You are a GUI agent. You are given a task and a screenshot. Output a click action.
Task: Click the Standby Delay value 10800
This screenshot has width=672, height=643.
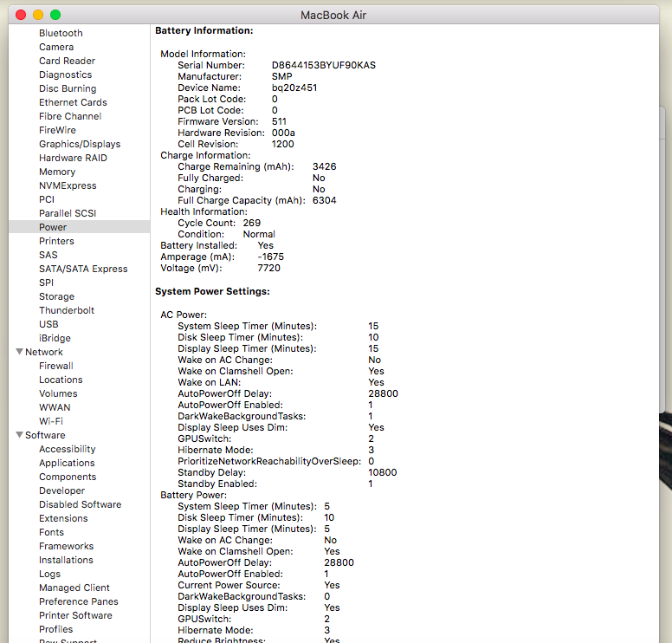[x=382, y=472]
